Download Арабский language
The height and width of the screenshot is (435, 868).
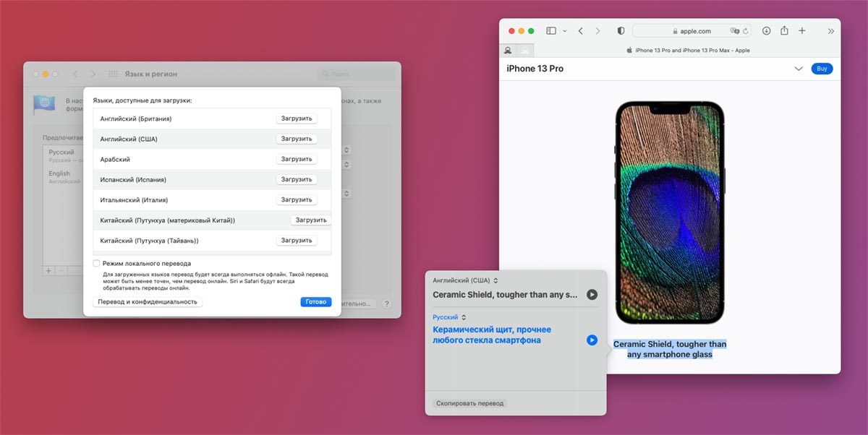pyautogui.click(x=297, y=159)
